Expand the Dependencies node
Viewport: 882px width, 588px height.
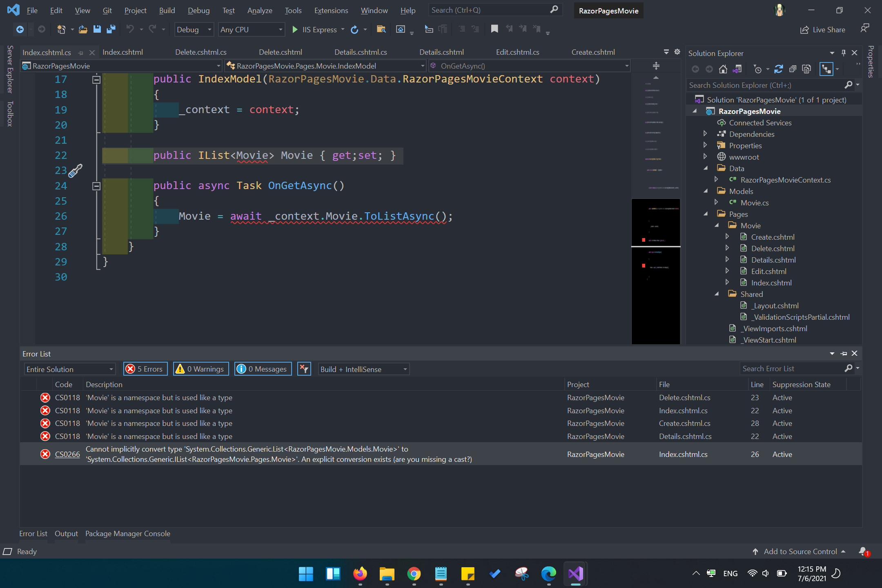point(705,134)
